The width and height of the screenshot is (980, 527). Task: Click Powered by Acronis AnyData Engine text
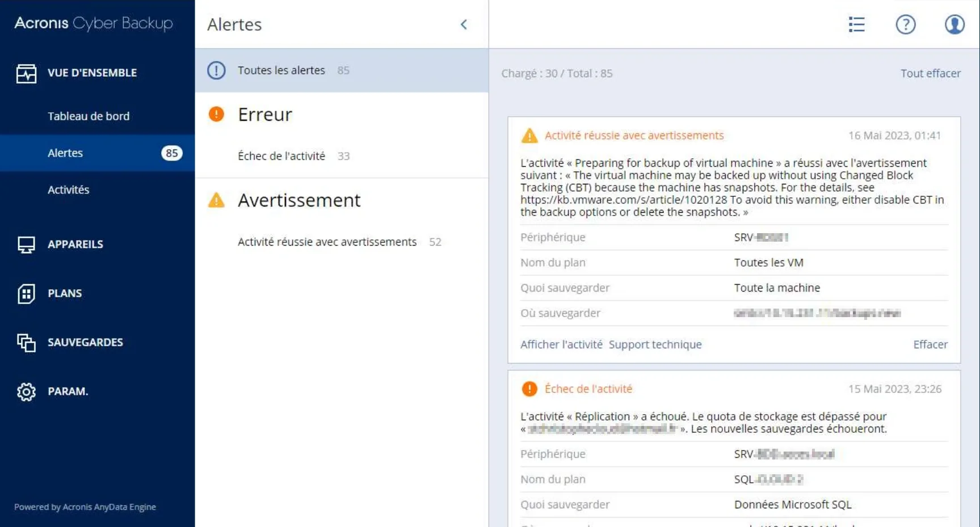tap(85, 507)
